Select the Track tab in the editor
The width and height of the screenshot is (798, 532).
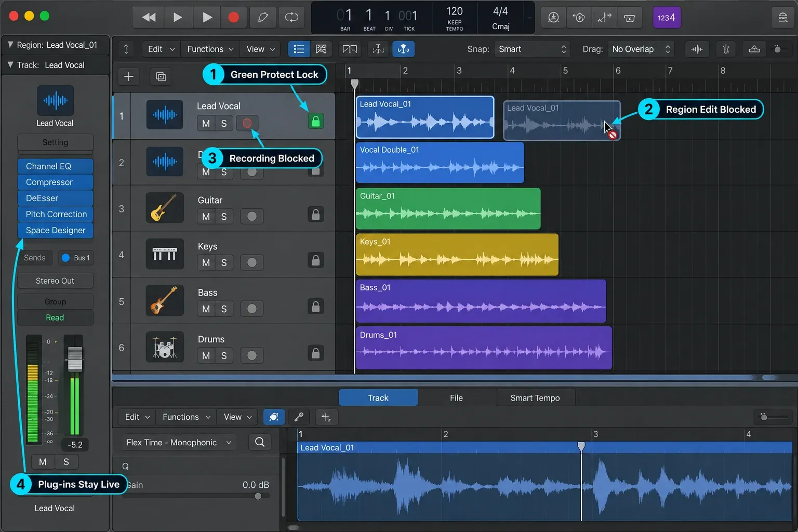tap(378, 397)
